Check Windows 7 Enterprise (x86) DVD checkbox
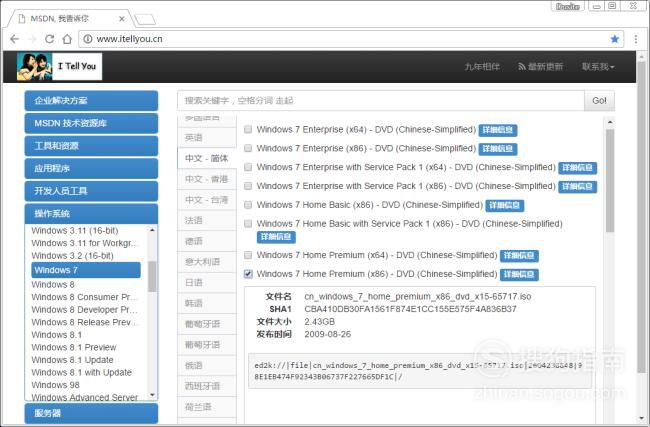The height and width of the screenshot is (427, 650). pyautogui.click(x=248, y=148)
